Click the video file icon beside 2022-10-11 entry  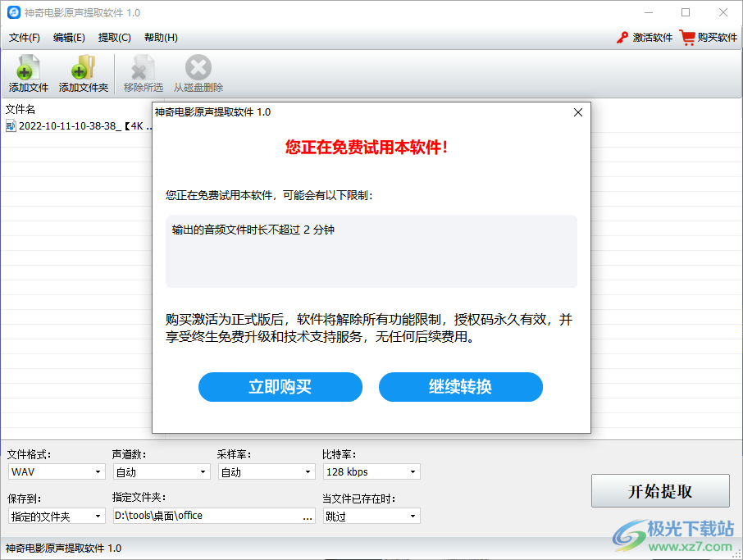[x=11, y=126]
